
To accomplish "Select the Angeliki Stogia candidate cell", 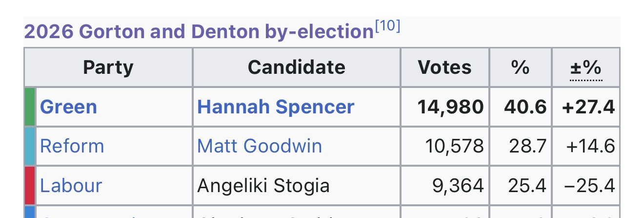I will coord(263,186).
